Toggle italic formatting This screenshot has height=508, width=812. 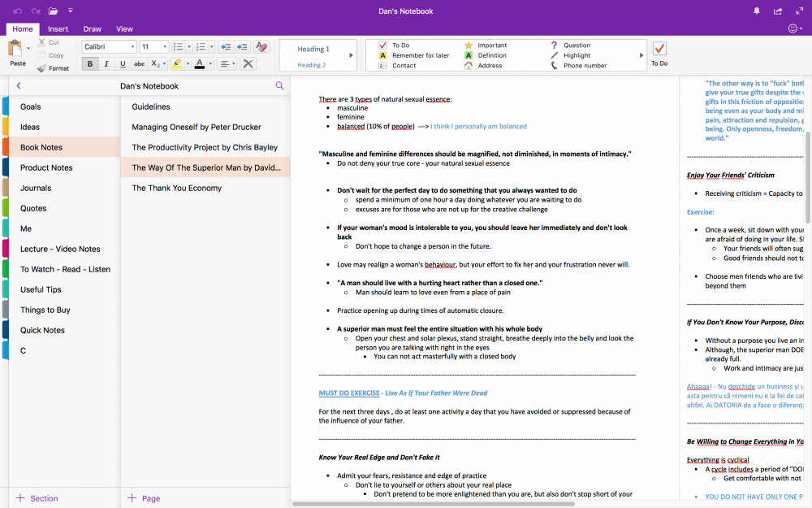pos(106,64)
